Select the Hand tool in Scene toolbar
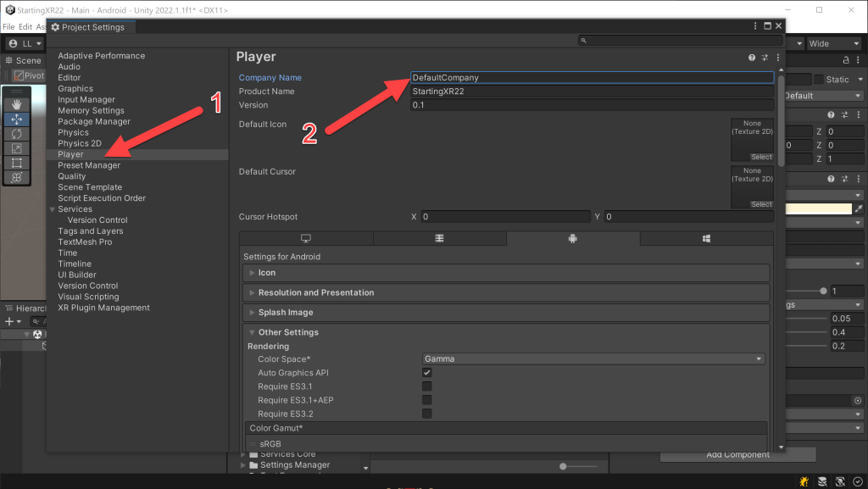 coord(17,104)
